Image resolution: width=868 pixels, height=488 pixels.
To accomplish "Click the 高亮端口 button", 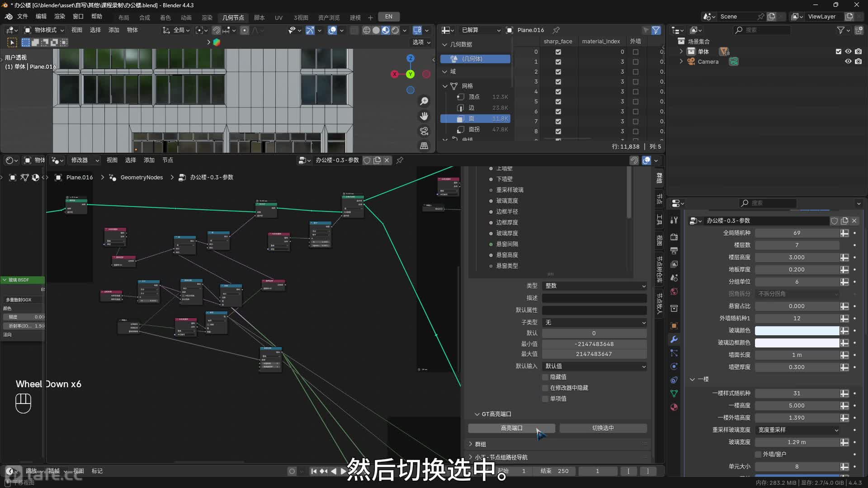I will click(x=512, y=428).
